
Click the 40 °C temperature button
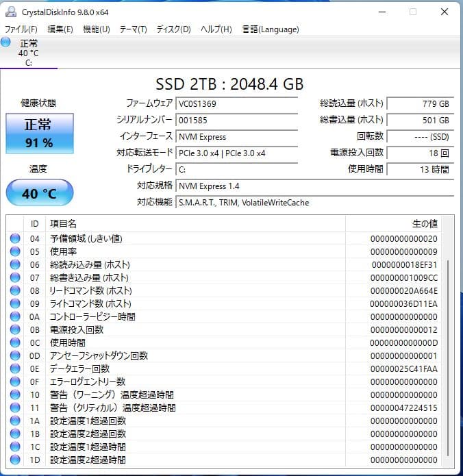pyautogui.click(x=40, y=192)
